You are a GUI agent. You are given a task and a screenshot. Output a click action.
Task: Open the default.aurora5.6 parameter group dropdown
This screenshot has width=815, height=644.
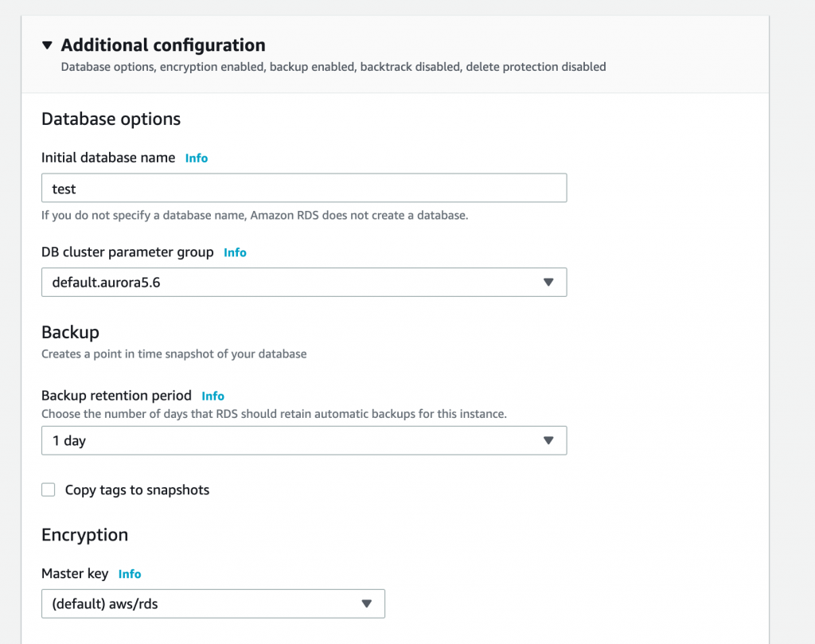(304, 282)
